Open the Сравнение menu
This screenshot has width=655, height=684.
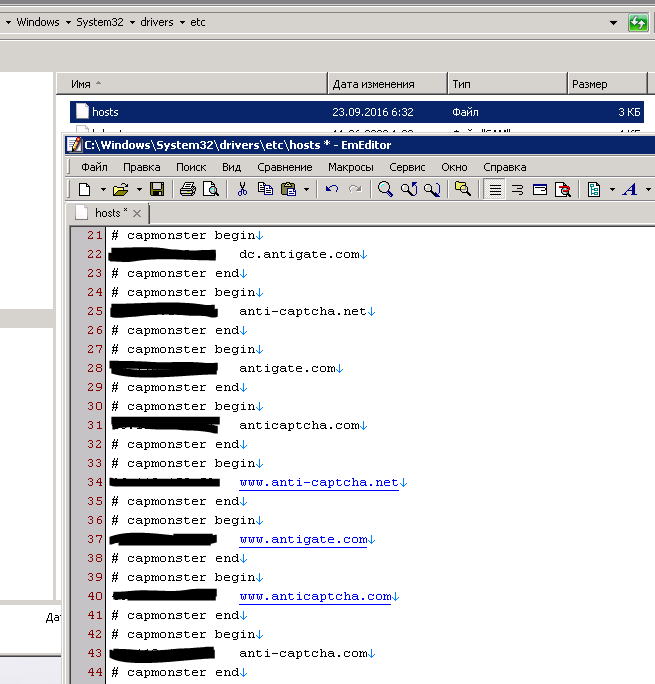[x=285, y=167]
